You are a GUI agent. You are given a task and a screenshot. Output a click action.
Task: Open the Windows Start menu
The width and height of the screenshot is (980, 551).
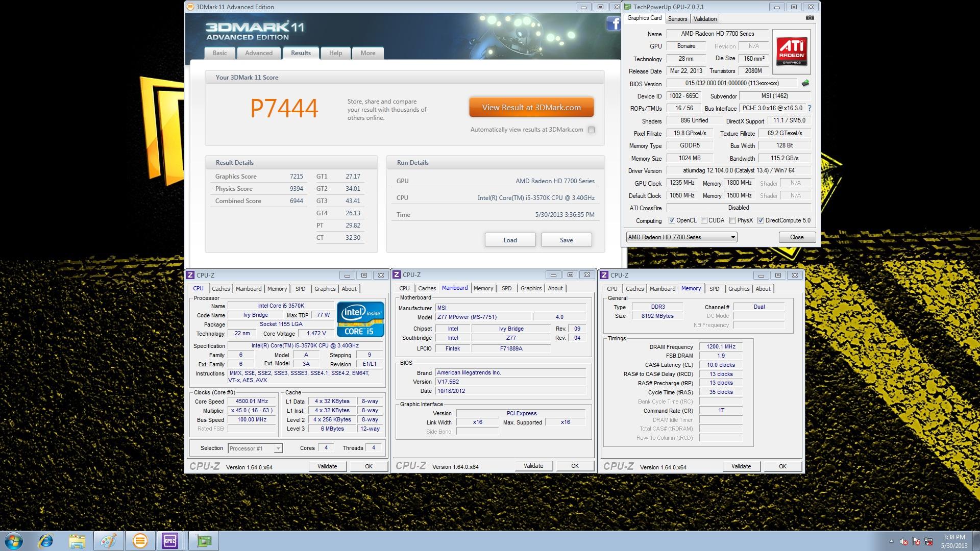pos(14,541)
